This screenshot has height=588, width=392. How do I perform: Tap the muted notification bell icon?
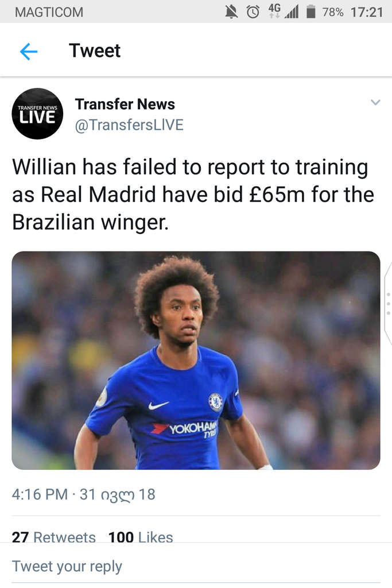point(231,12)
